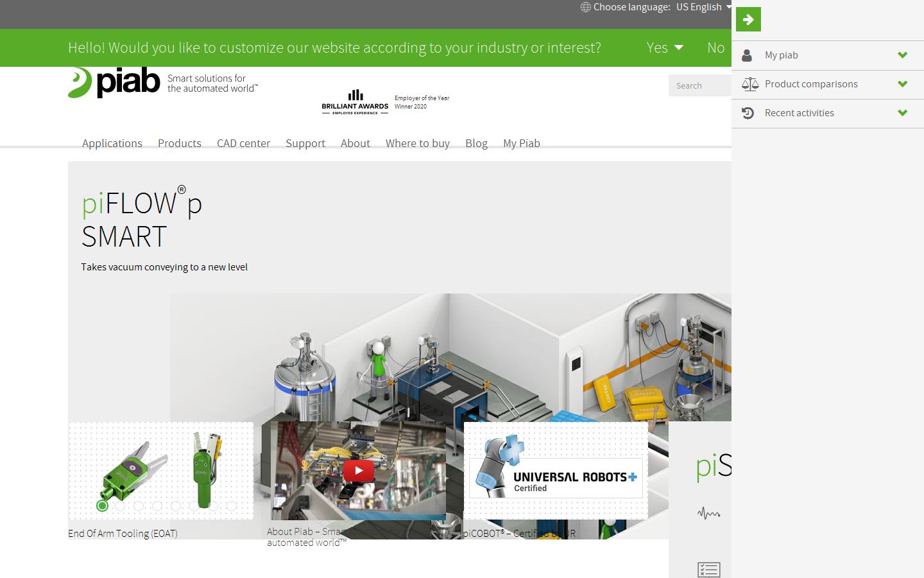Select the second carousel dot
924x578 pixels.
(x=120, y=506)
